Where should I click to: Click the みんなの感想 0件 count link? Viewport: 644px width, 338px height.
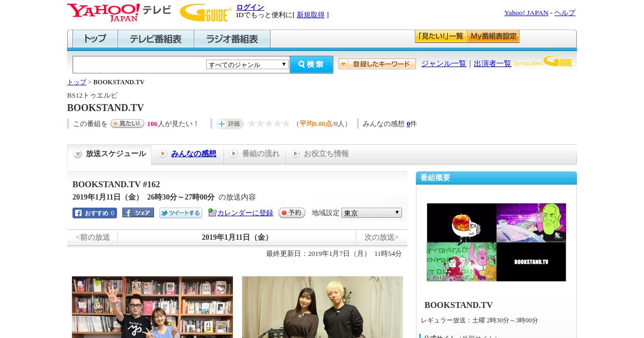[x=408, y=124]
